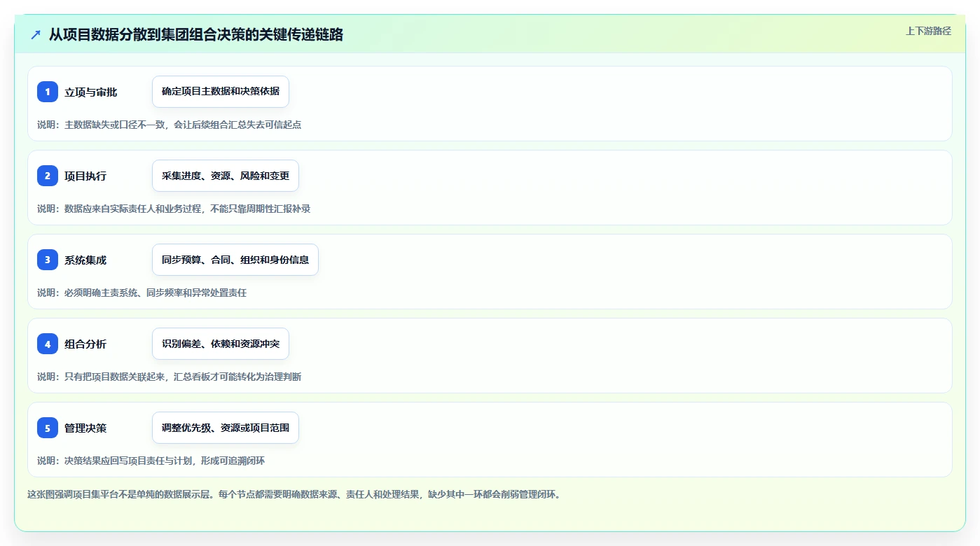Click the note starting 说明：只有把项目数据关联起来
This screenshot has height=546, width=980.
pyautogui.click(x=169, y=377)
